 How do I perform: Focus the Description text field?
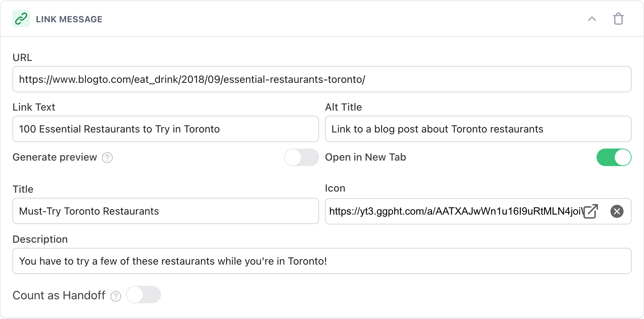[321, 261]
